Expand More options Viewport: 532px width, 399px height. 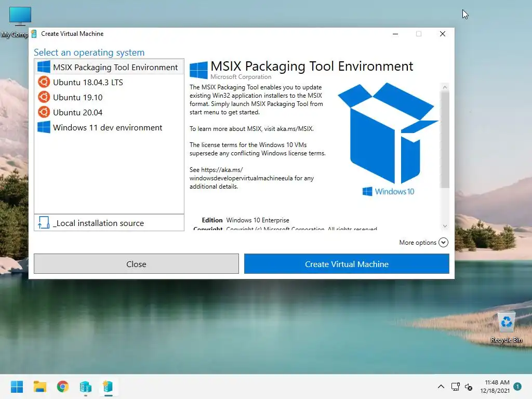(x=423, y=242)
